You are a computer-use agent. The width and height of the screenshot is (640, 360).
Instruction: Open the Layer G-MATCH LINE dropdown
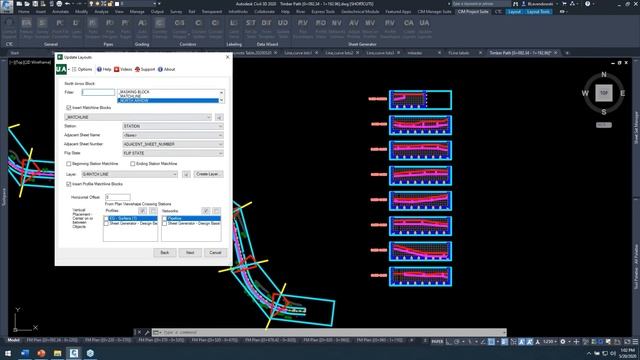(129, 174)
